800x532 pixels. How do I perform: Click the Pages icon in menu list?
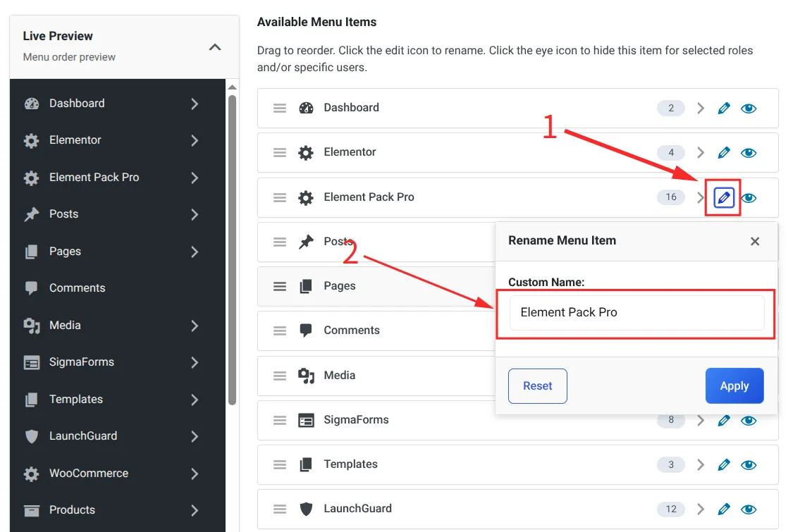pyautogui.click(x=306, y=286)
